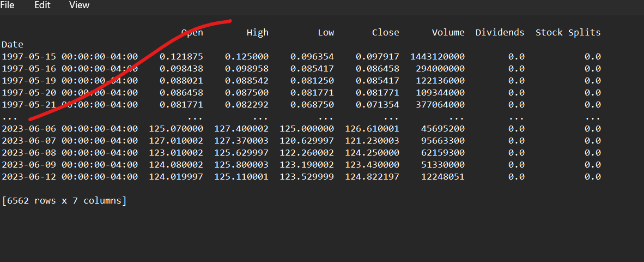Click the '[6562 rows x 7 columns]' summary line

[x=64, y=200]
